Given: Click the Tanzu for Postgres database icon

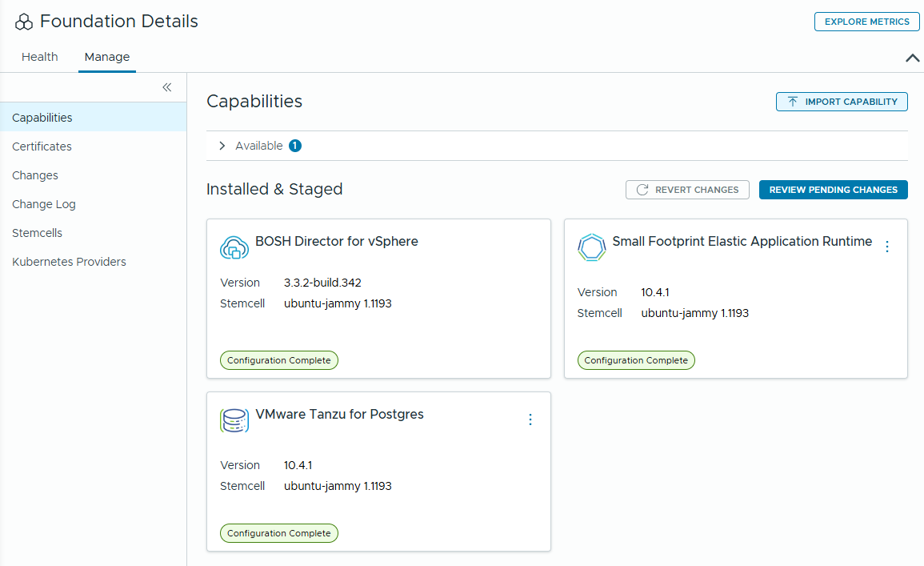Looking at the screenshot, I should [x=234, y=420].
